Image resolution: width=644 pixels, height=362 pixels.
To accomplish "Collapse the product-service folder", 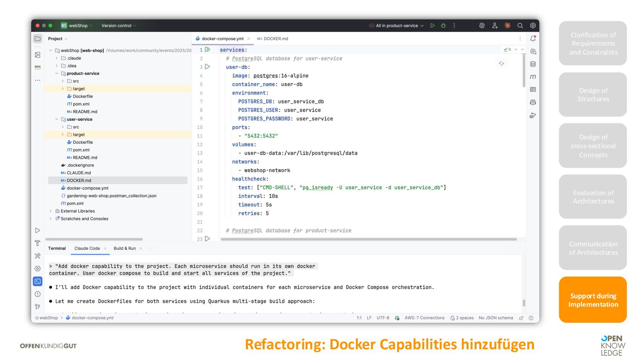I will [x=57, y=73].
